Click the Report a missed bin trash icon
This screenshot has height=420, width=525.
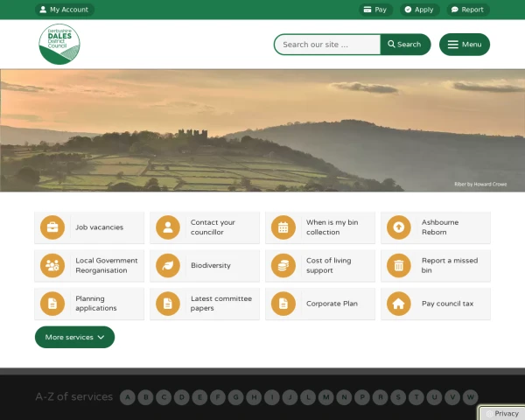(x=399, y=266)
